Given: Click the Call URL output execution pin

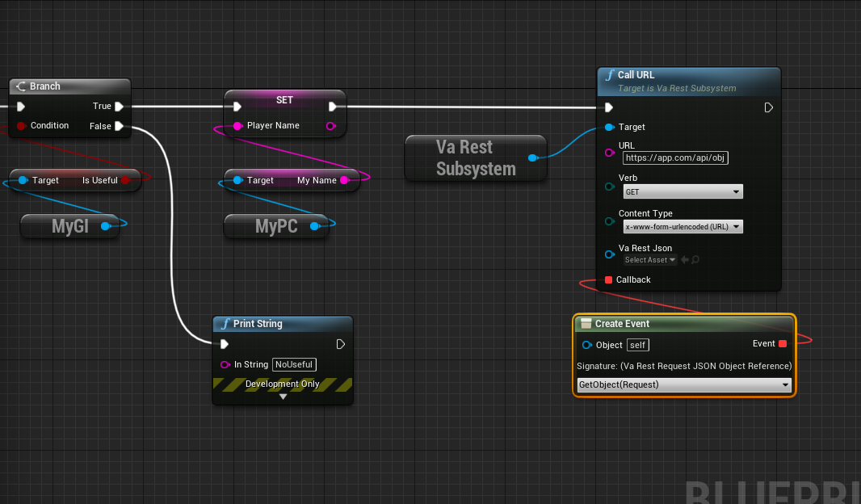Looking at the screenshot, I should [768, 107].
